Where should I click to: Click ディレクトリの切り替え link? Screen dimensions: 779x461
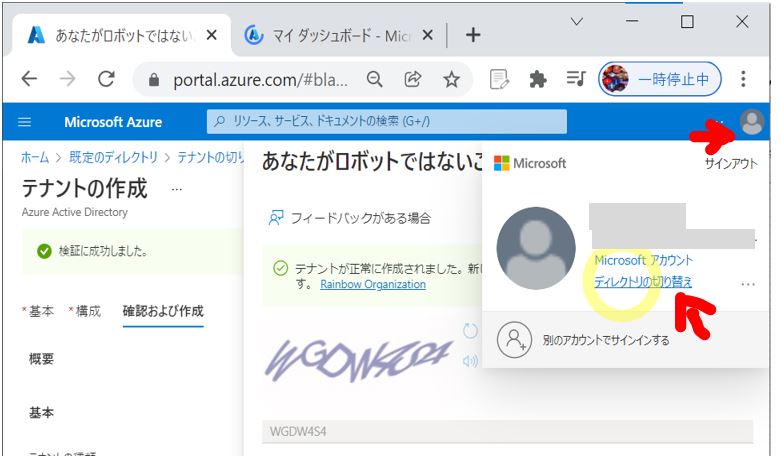pyautogui.click(x=643, y=282)
